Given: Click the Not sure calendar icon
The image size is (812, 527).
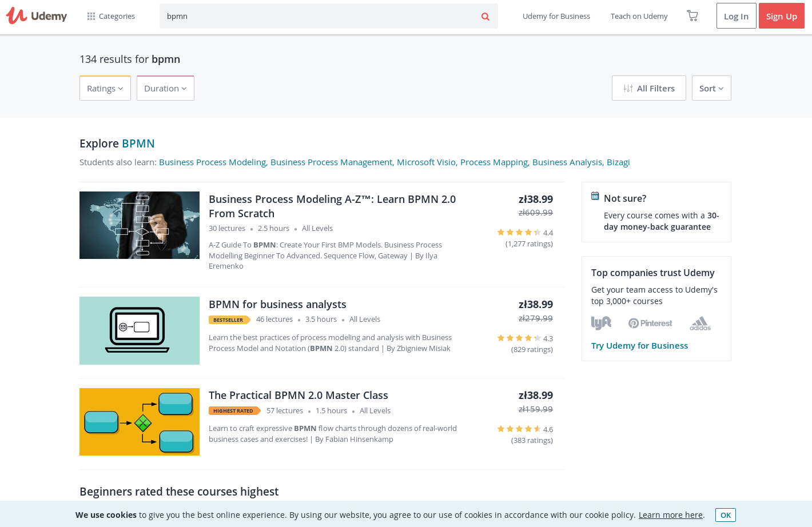Looking at the screenshot, I should pyautogui.click(x=595, y=196).
